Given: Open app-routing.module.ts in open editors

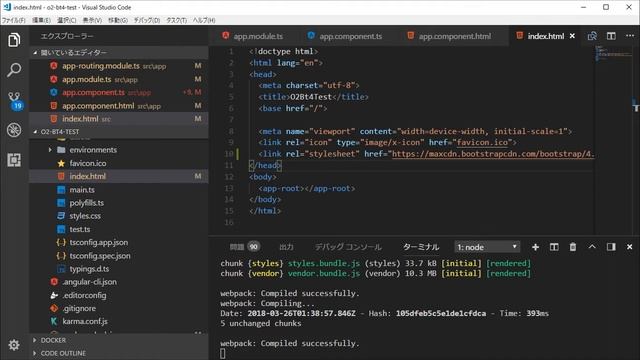Looking at the screenshot, I should (118, 66).
